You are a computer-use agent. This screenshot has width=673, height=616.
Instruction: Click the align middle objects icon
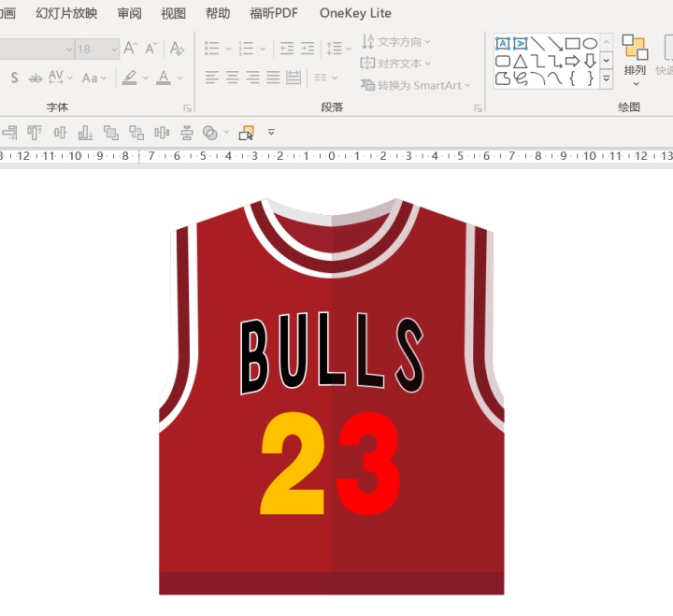pos(60,132)
